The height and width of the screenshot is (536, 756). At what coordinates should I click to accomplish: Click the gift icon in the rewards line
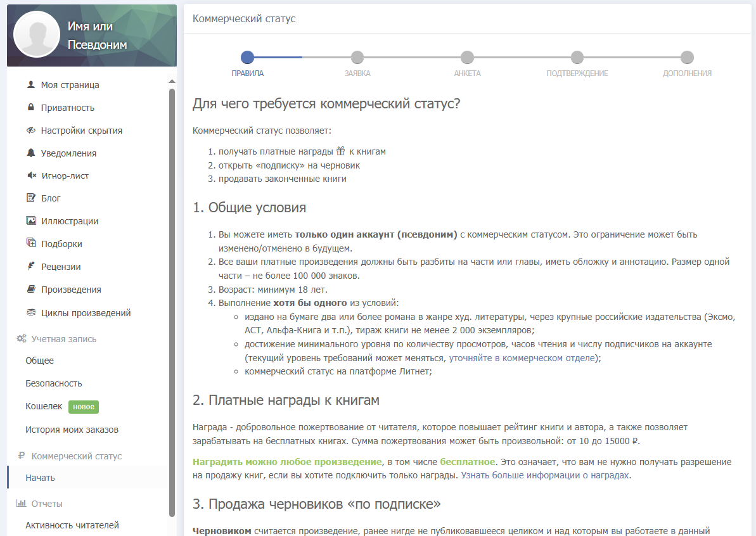341,151
